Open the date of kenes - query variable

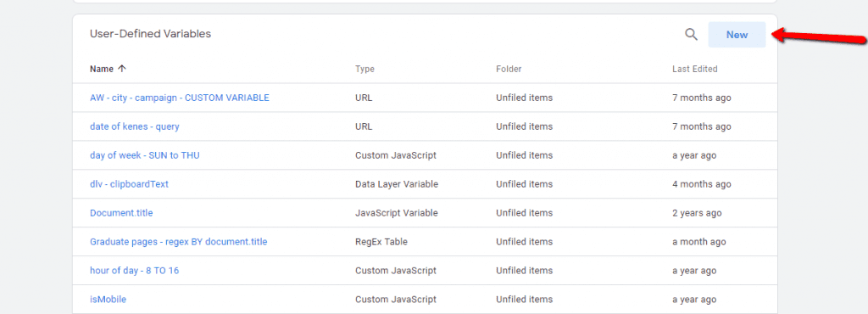point(135,126)
